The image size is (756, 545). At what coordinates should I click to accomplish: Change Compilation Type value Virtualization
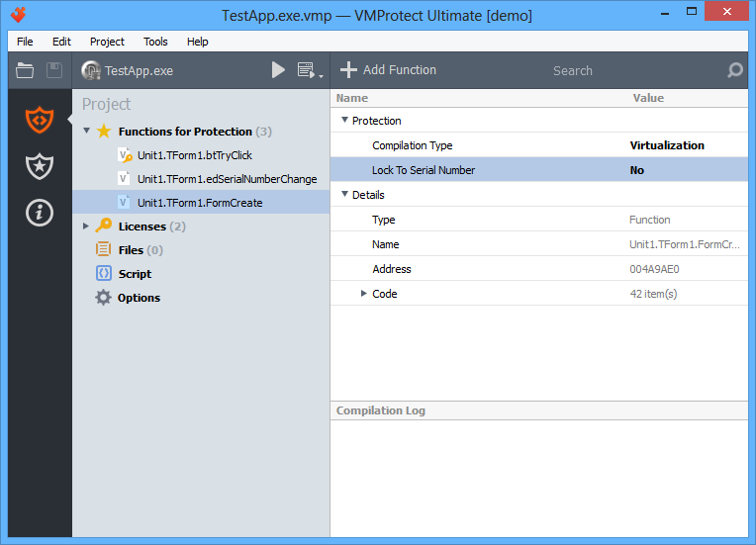tap(667, 145)
